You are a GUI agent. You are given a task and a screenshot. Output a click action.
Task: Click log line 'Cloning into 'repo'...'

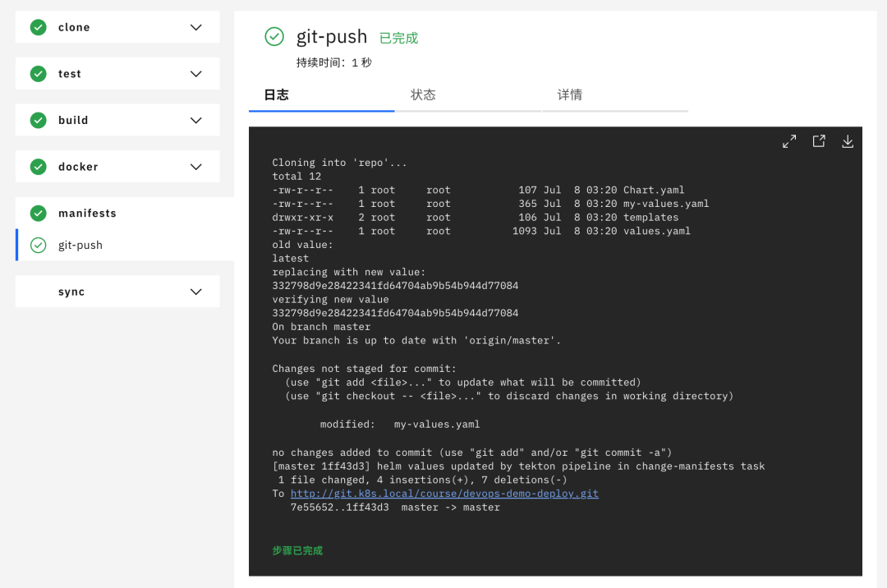point(339,163)
